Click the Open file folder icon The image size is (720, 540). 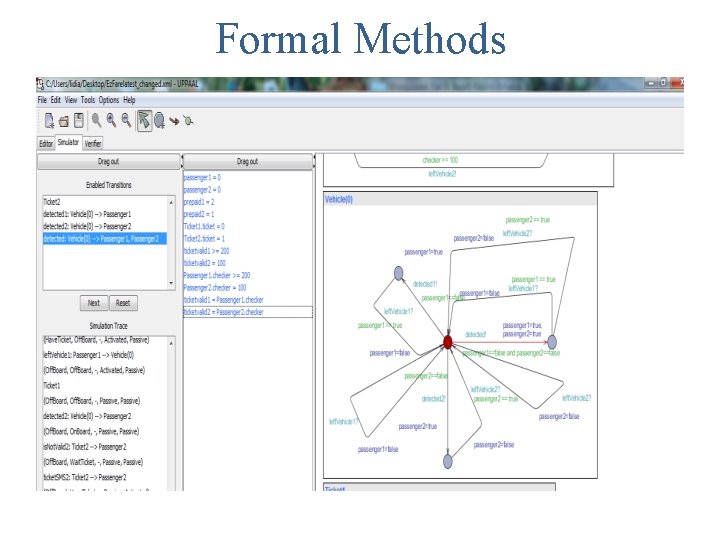(64, 121)
